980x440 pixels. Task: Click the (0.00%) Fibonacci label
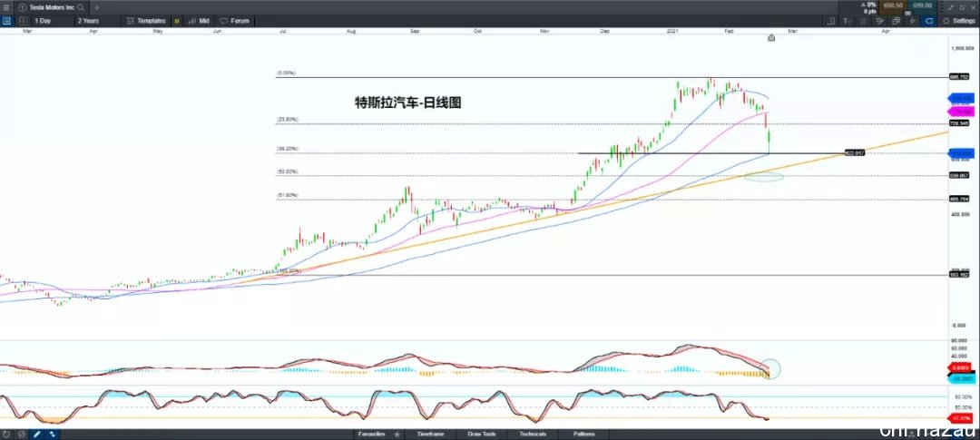coord(286,73)
